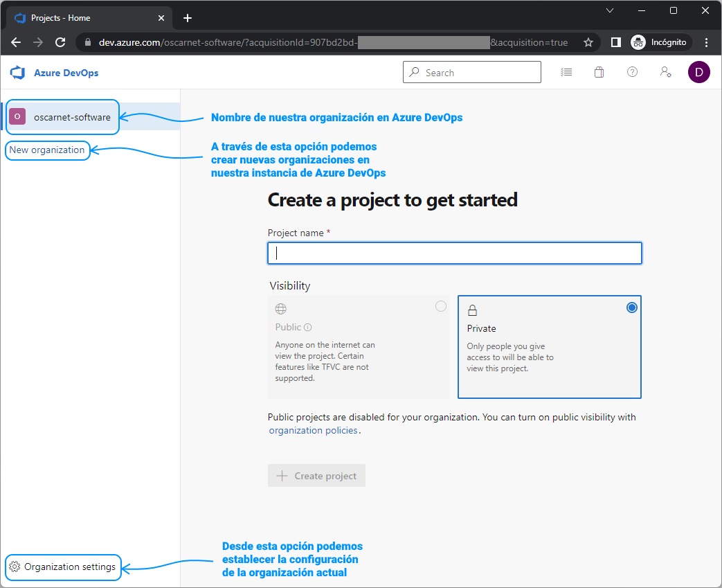The image size is (722, 588).
Task: Select the Private visibility radio button
Action: pyautogui.click(x=632, y=308)
